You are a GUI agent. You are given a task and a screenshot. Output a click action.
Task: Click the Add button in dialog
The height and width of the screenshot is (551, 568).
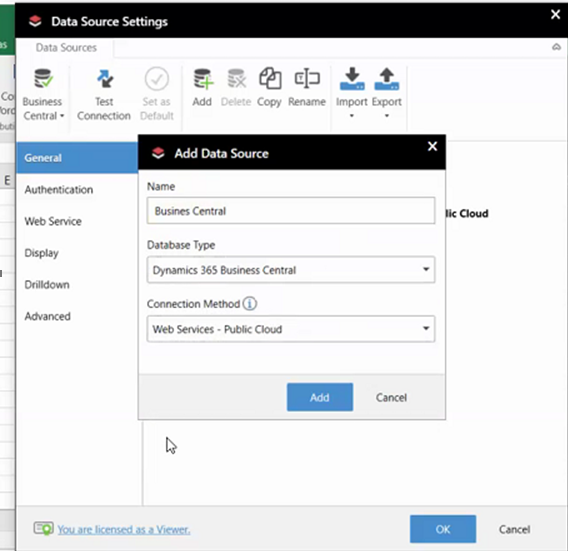point(320,397)
